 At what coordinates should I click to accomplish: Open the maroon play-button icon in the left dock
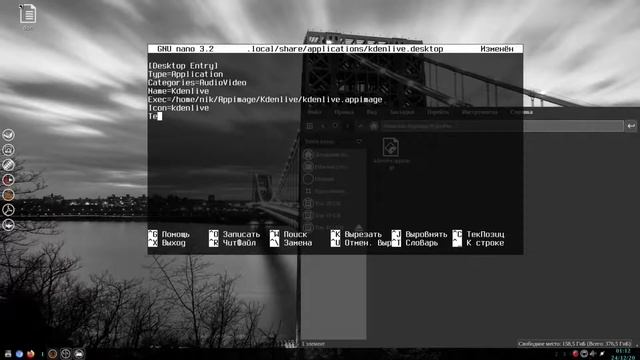(x=8, y=180)
